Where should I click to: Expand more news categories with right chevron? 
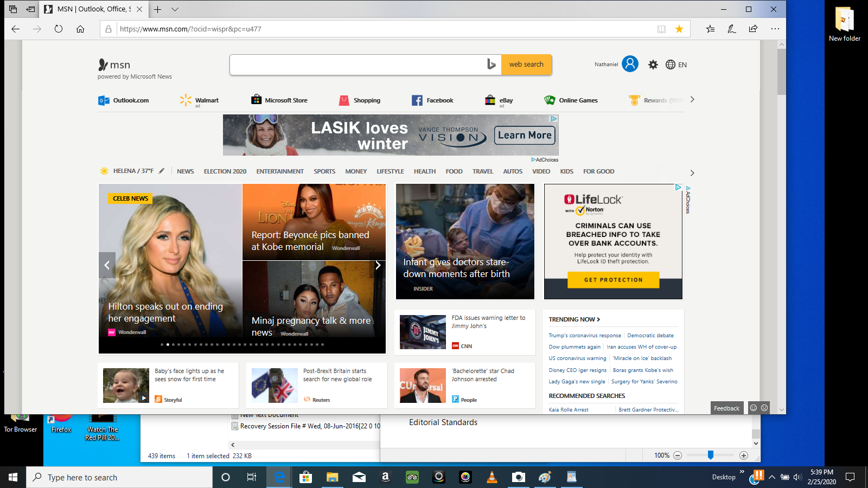692,173
